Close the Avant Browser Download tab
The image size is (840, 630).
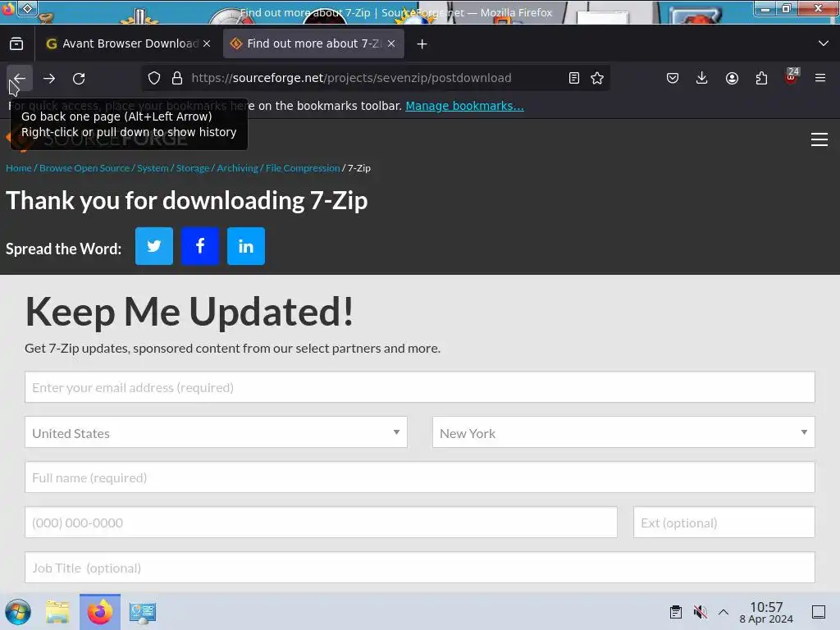coord(207,44)
